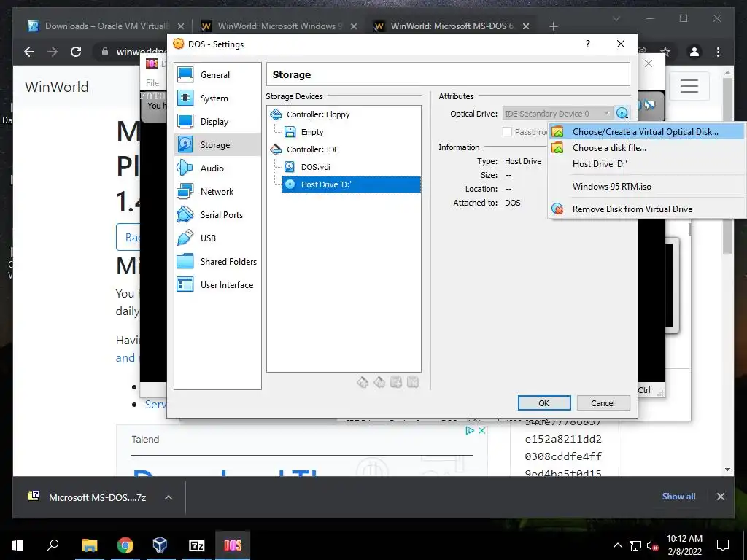This screenshot has width=747, height=560.
Task: Click the Cancel button in settings
Action: point(603,403)
